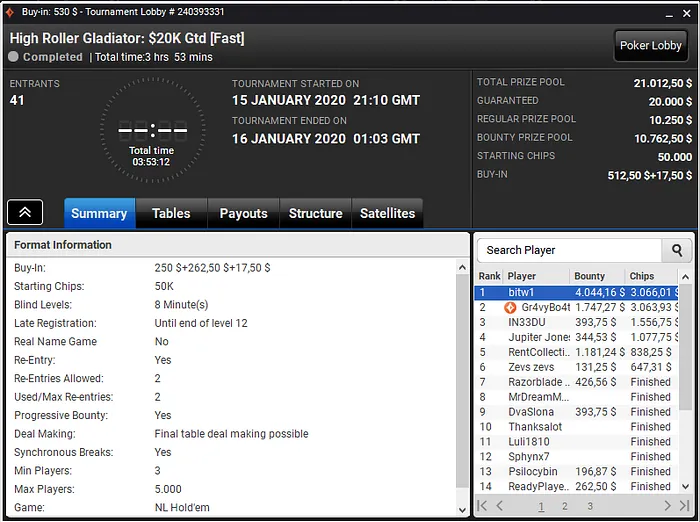The image size is (700, 522).
Task: Select the Sphynx7 player row
Action: tap(577, 457)
